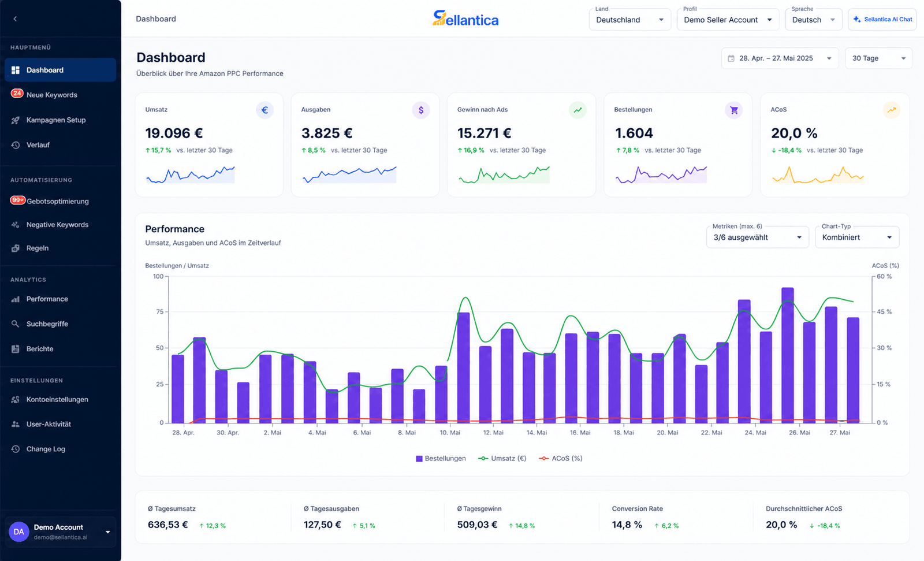924x561 pixels.
Task: Open Chart-Typ dropdown Kombiniert
Action: click(857, 237)
